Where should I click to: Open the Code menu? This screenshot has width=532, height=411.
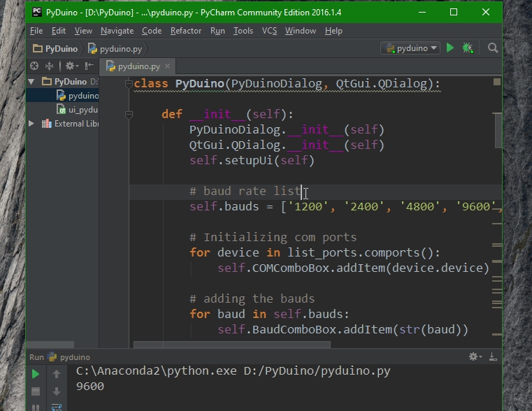[152, 31]
